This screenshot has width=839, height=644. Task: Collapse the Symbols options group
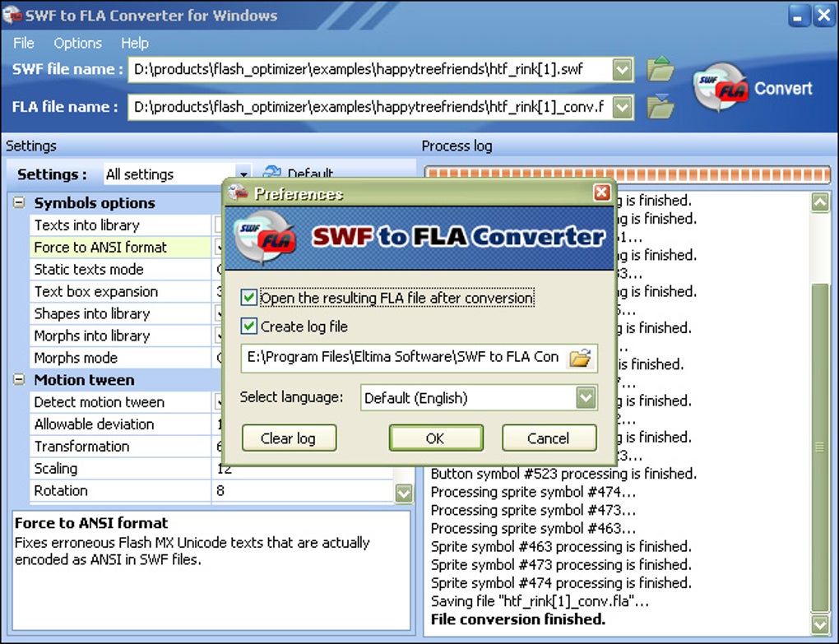point(19,202)
